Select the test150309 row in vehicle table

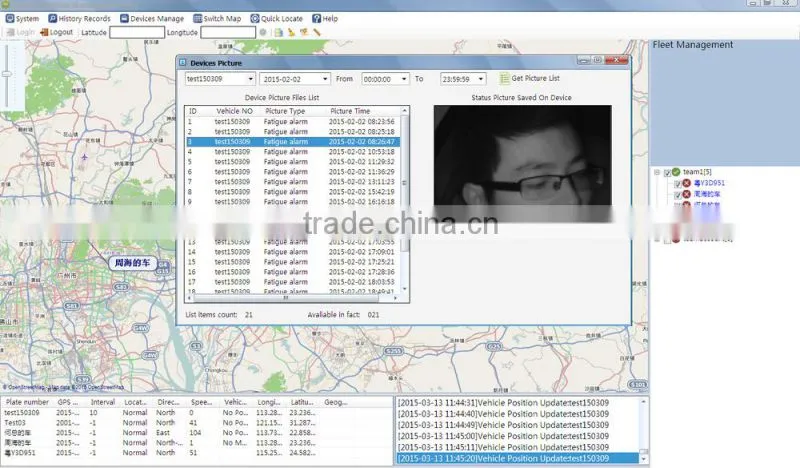pyautogui.click(x=196, y=412)
